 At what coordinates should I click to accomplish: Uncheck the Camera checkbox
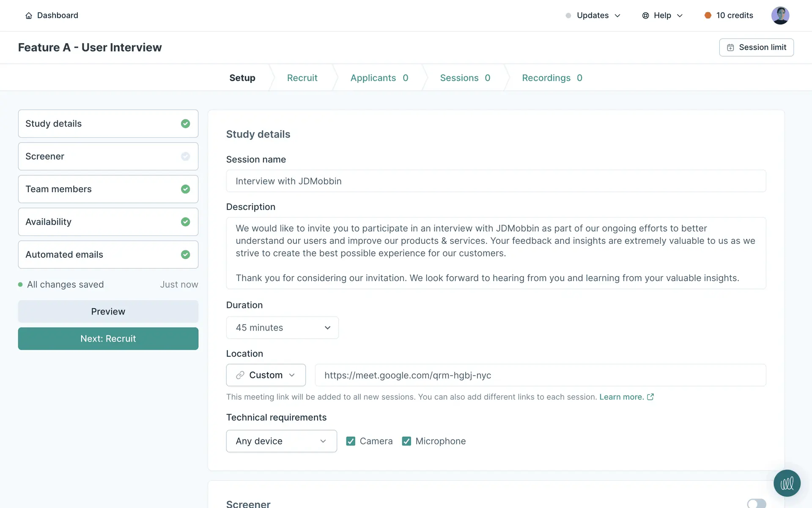351,441
